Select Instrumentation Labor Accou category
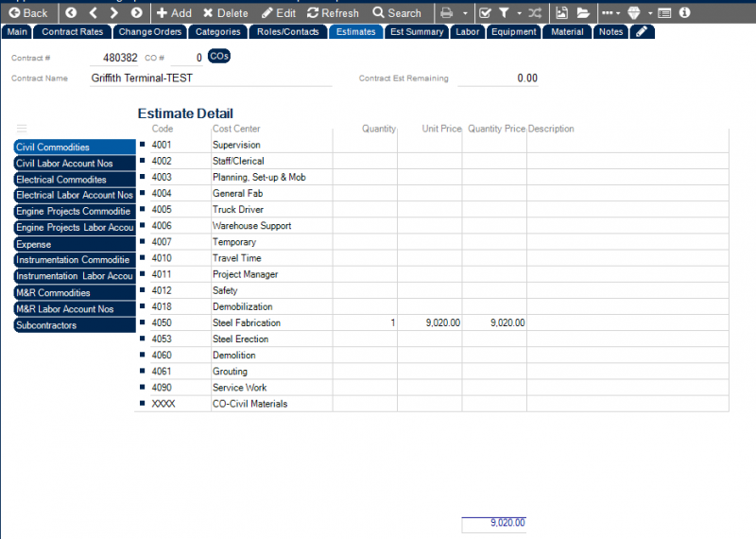The height and width of the screenshot is (539, 756). [x=75, y=276]
